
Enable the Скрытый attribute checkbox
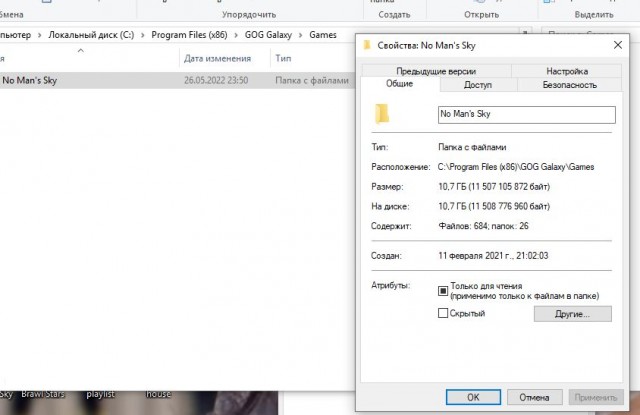tap(443, 313)
